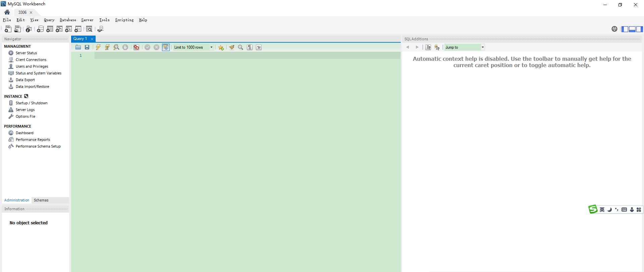Viewport: 644px width, 272px height.
Task: Create a new schema in the server
Action: click(x=40, y=29)
